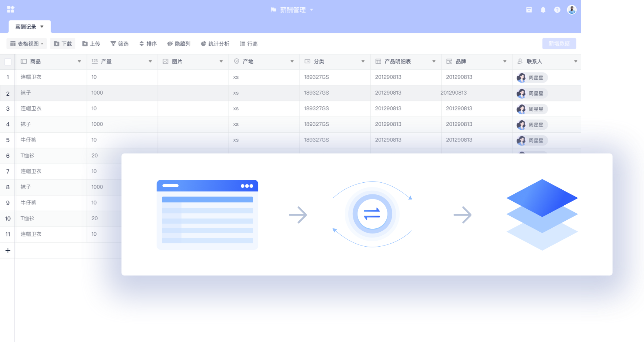Click 周星星 avatar in row 3
Screen dimensions: 644x342
[x=521, y=109]
